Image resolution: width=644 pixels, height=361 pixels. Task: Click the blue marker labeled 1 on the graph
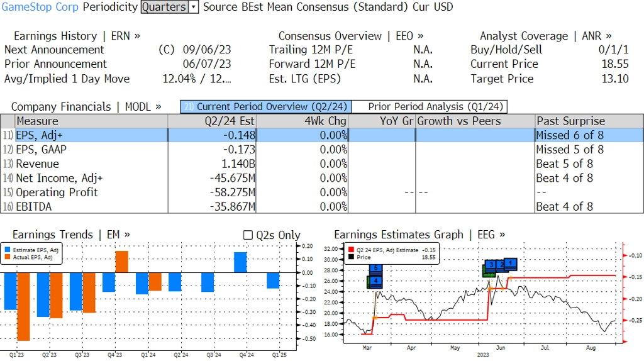point(511,264)
